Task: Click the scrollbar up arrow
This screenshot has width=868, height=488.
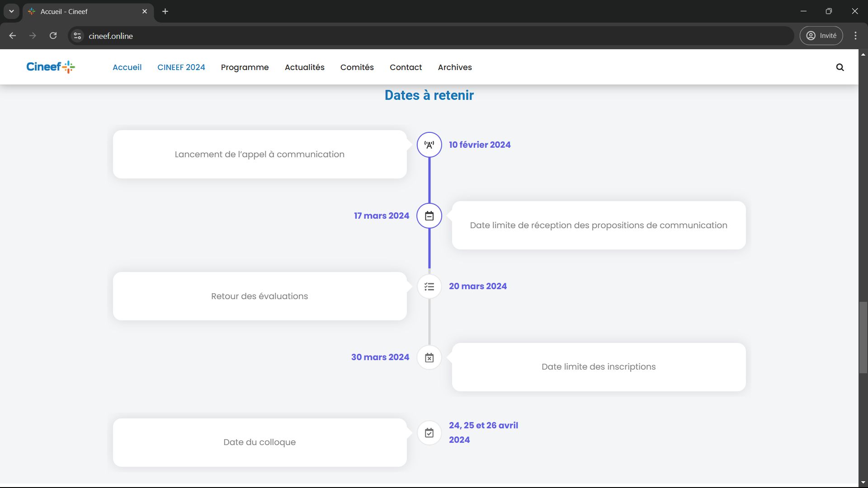Action: tap(863, 54)
